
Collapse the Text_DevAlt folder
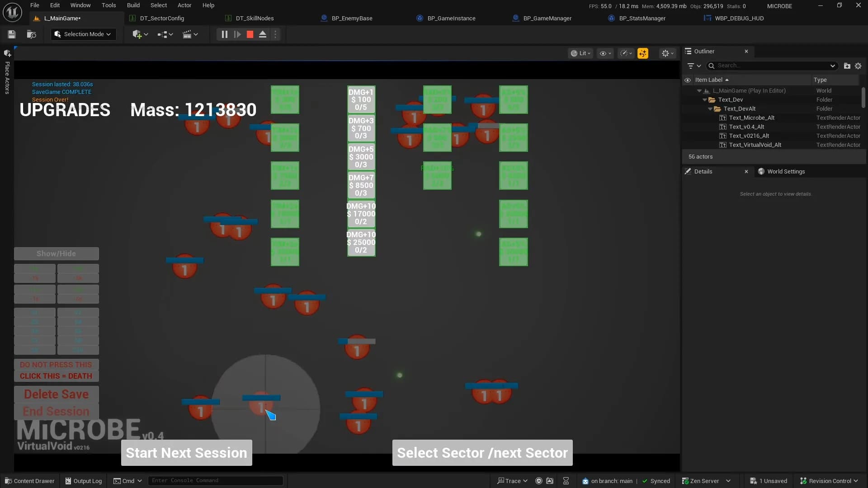point(710,109)
